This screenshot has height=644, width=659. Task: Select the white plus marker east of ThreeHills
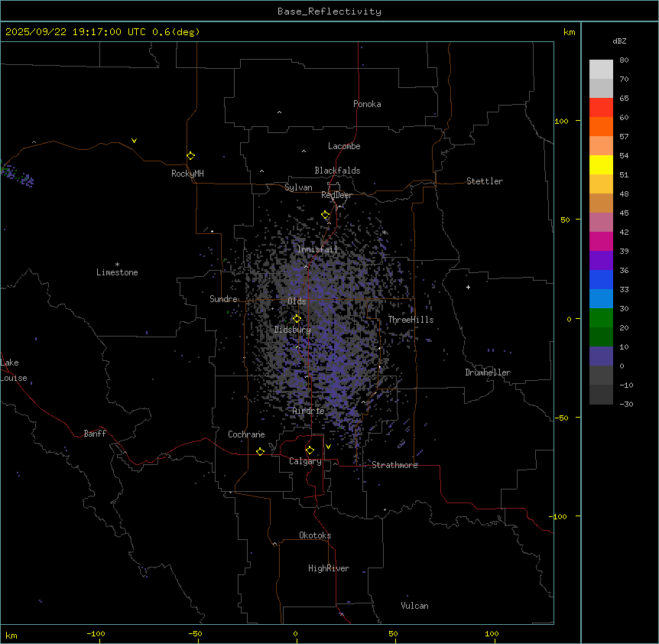click(x=469, y=287)
